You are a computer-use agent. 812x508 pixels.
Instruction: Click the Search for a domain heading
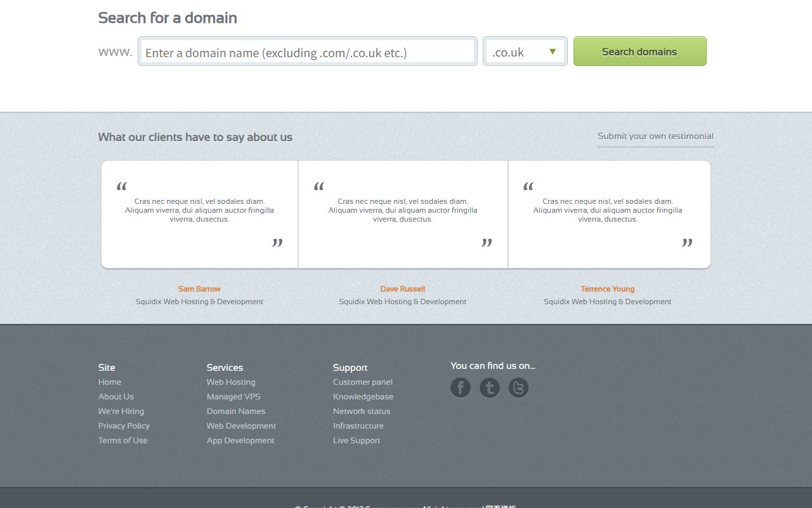(167, 18)
